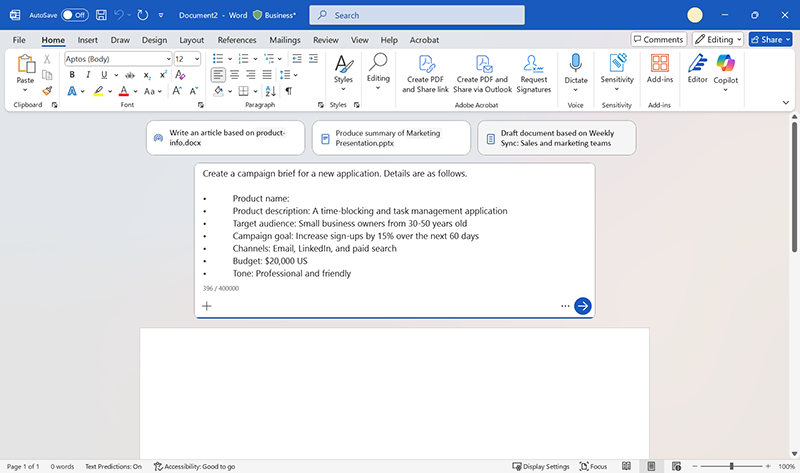800x473 pixels.
Task: Click the Comments button
Action: [659, 39]
